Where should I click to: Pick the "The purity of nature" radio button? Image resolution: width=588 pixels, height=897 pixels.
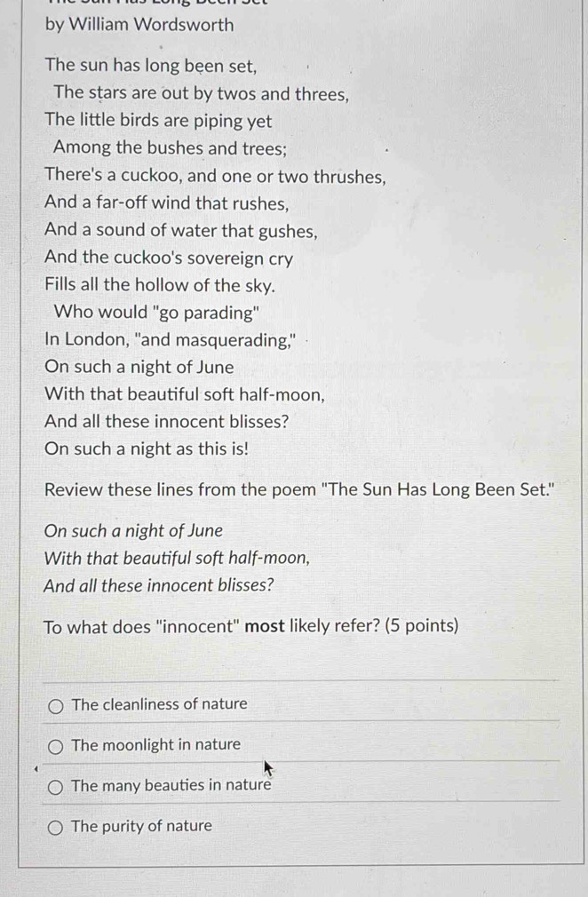pyautogui.click(x=55, y=828)
